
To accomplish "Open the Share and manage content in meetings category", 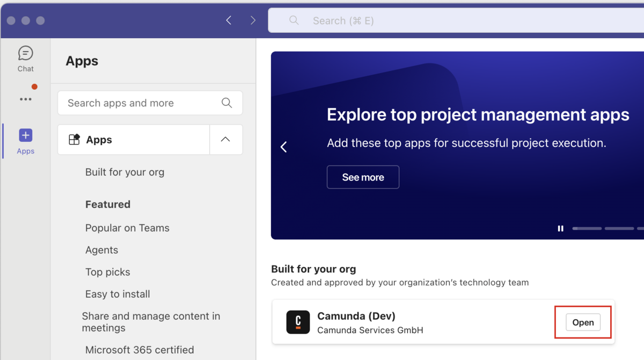I will (151, 322).
